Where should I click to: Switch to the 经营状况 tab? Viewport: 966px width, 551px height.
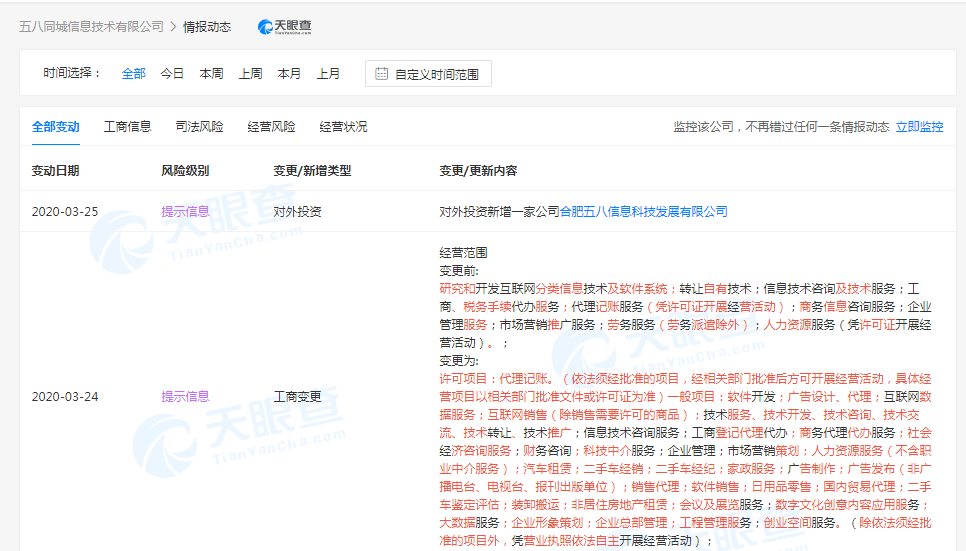coord(344,127)
